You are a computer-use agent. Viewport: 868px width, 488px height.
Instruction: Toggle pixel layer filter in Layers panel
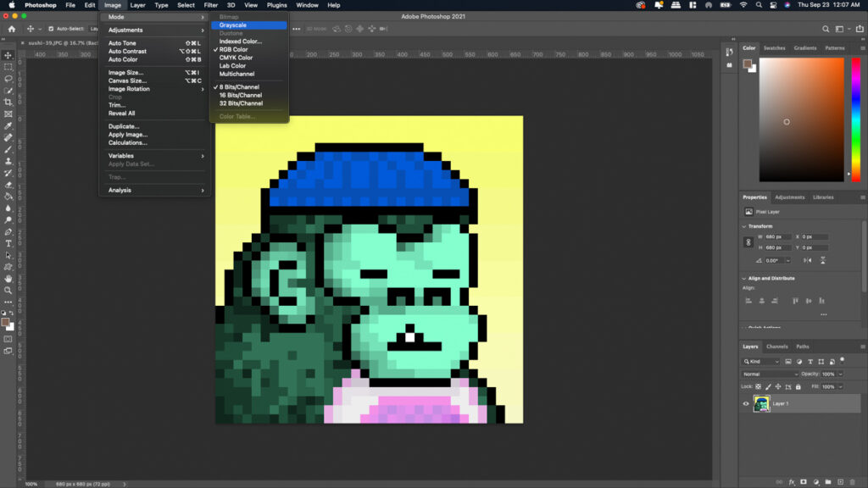pos(788,362)
